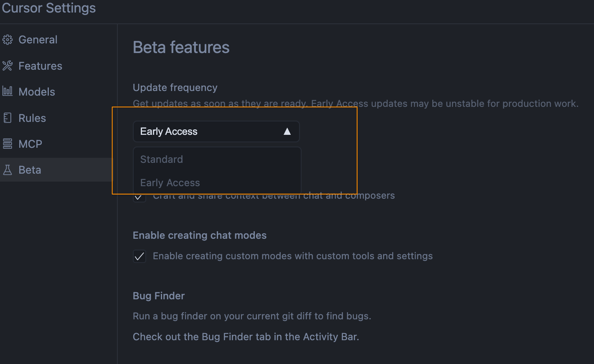Click the MCP server icon

(8, 144)
